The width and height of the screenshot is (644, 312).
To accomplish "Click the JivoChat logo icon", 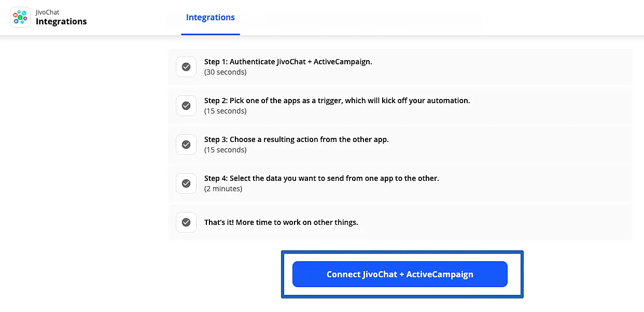I will pyautogui.click(x=20, y=17).
